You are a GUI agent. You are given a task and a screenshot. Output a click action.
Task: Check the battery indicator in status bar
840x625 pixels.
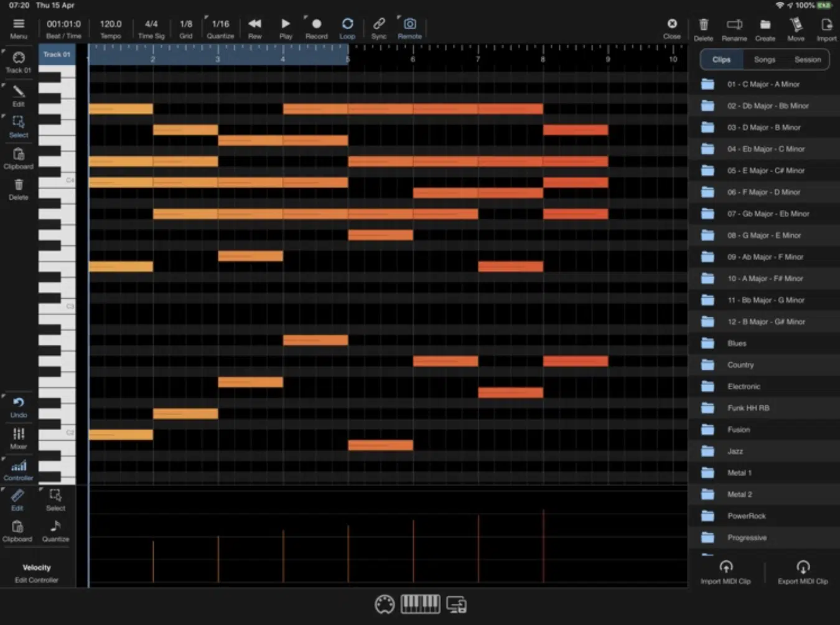click(x=824, y=5)
